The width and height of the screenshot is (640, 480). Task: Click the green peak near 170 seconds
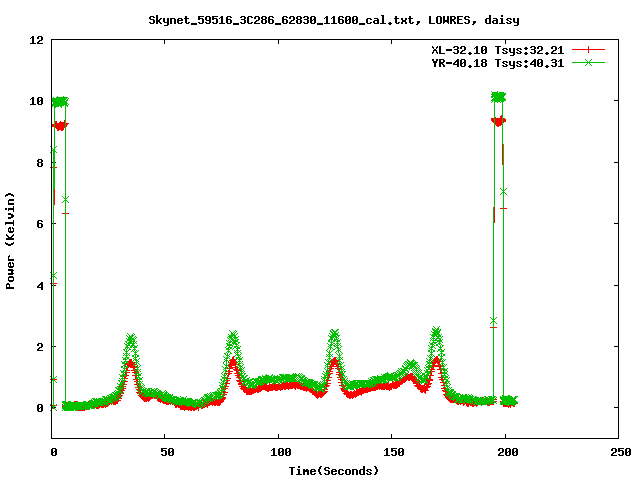pos(436,331)
